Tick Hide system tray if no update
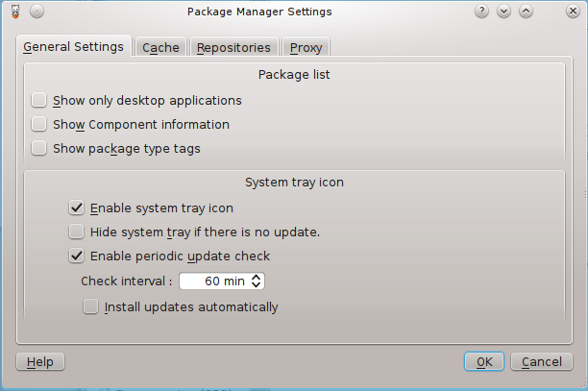The image size is (588, 391). tap(76, 232)
